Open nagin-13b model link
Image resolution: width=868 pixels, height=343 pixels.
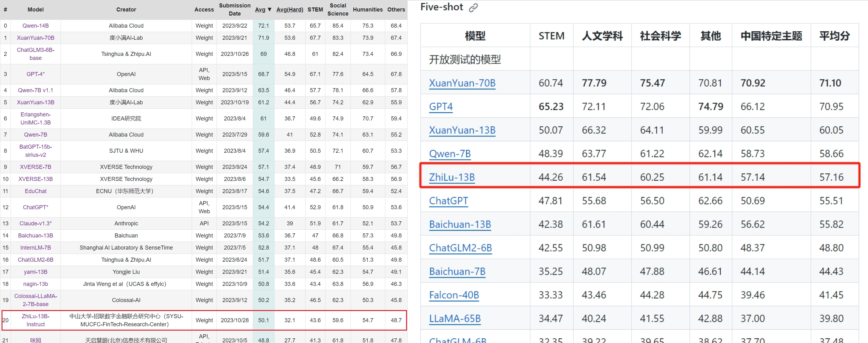tap(36, 284)
